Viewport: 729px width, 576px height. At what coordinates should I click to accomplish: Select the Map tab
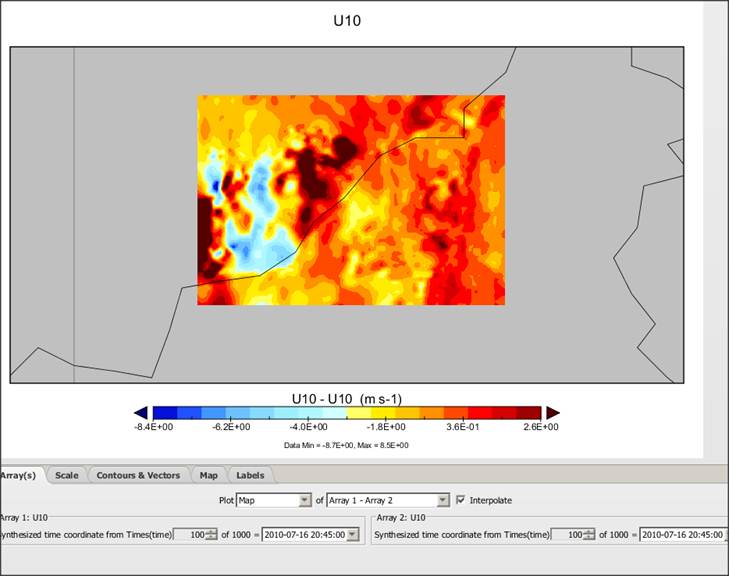[x=208, y=475]
